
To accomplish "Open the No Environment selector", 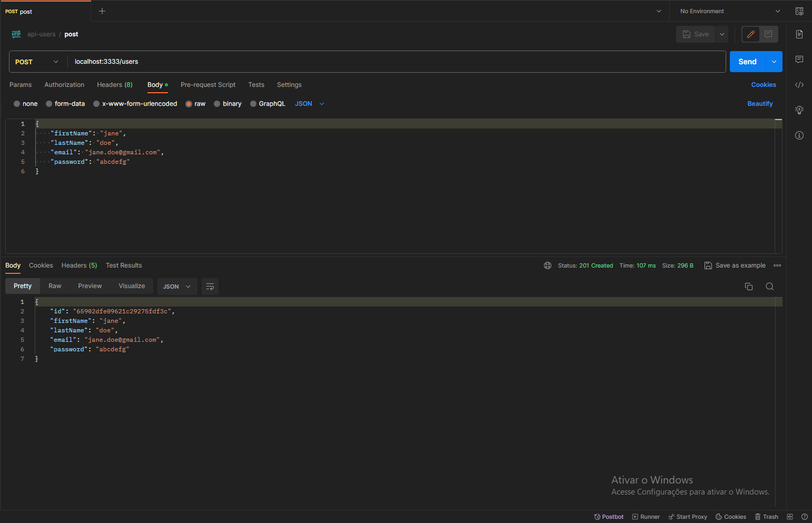I will tap(730, 11).
